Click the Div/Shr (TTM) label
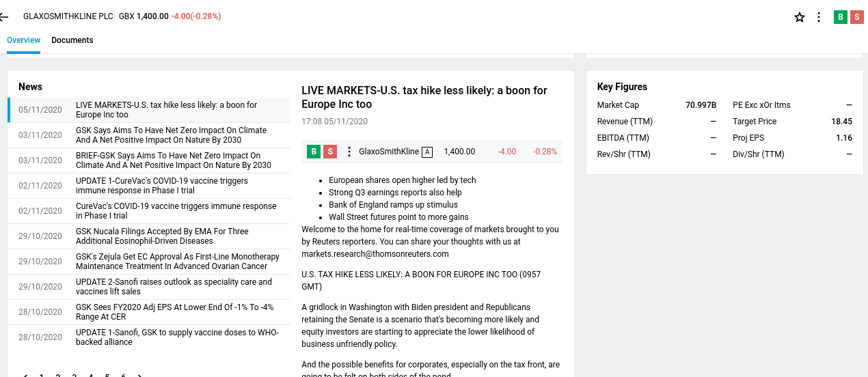 pyautogui.click(x=759, y=154)
